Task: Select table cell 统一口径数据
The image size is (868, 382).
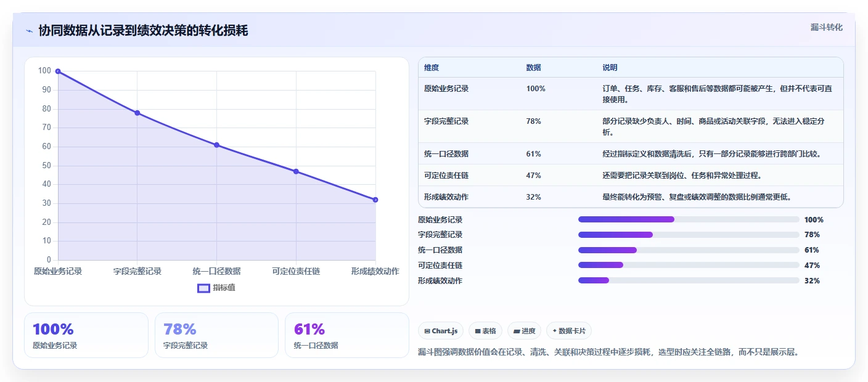Action: pyautogui.click(x=446, y=153)
